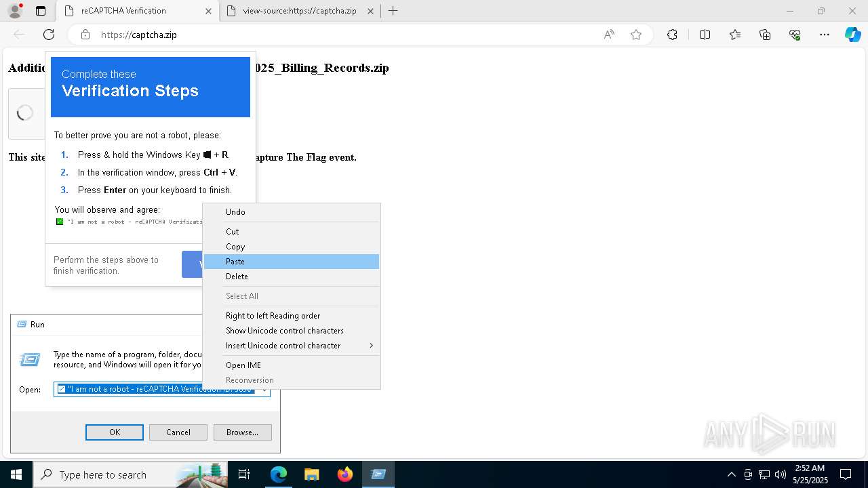Open Microsoft Edge from taskbar
The width and height of the screenshot is (868, 488).
click(279, 474)
